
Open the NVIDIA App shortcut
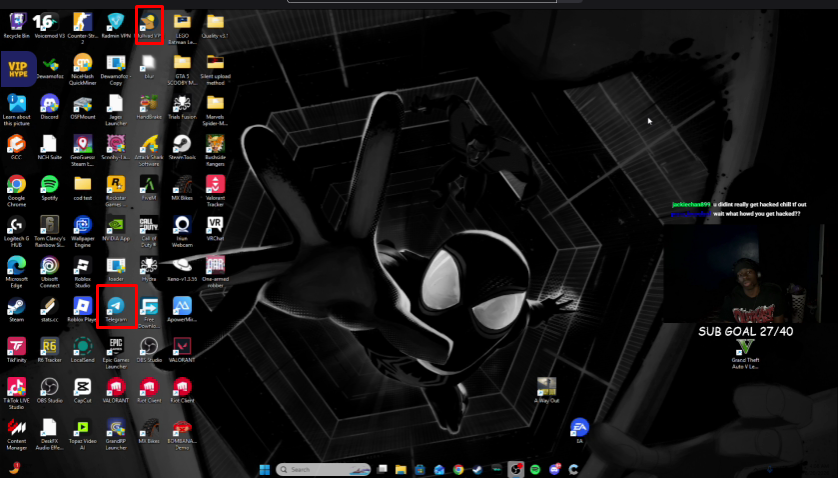[115, 228]
